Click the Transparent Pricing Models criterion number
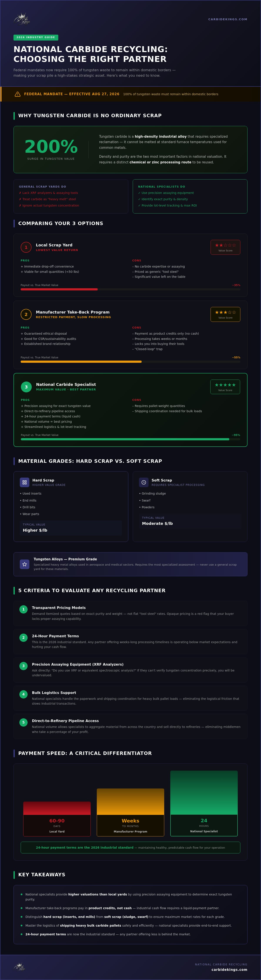This screenshot has width=261, height=980. pos(23,609)
